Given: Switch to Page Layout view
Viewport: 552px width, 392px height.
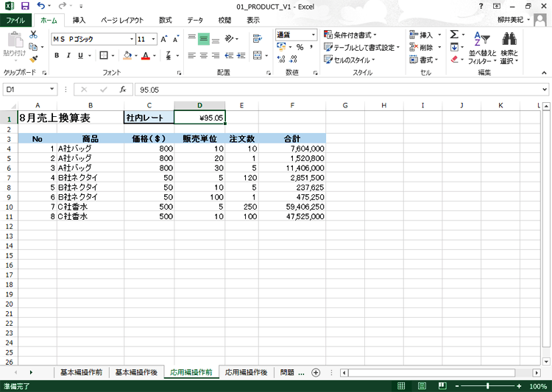Looking at the screenshot, I should click(x=422, y=386).
